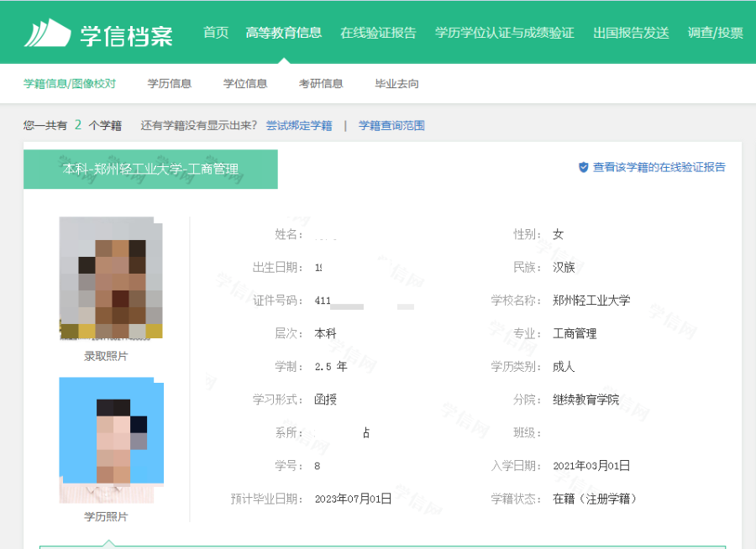Click the 继续教育学院 value
The width and height of the screenshot is (756, 549).
585,400
